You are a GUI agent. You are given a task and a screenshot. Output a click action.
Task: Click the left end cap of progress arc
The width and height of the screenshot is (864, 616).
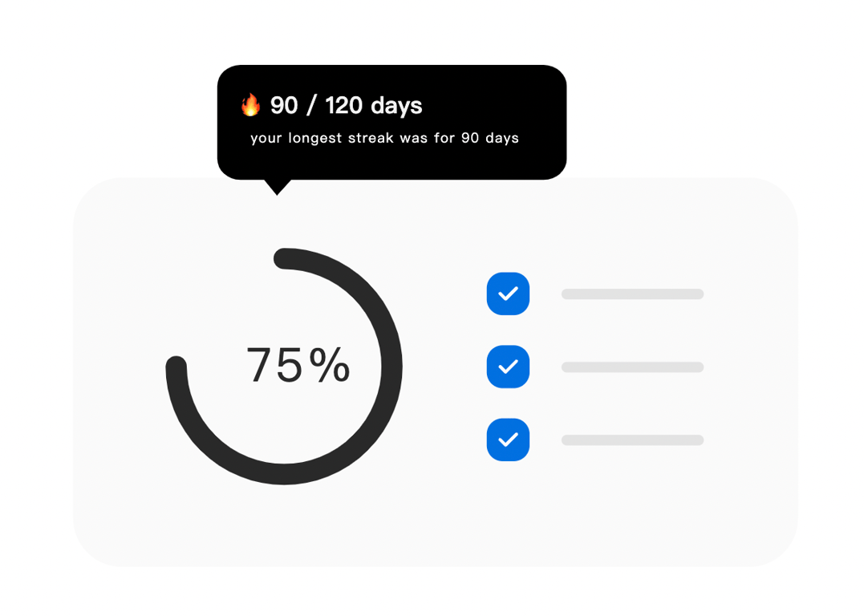176,366
